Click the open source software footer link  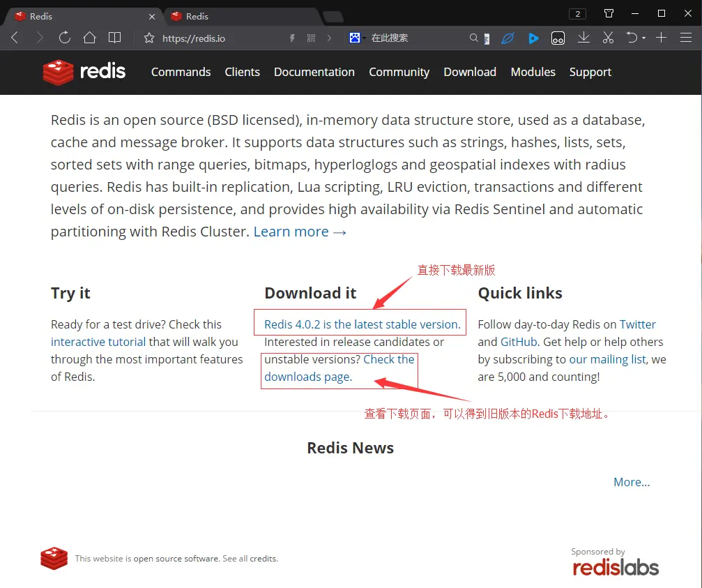[x=176, y=559]
